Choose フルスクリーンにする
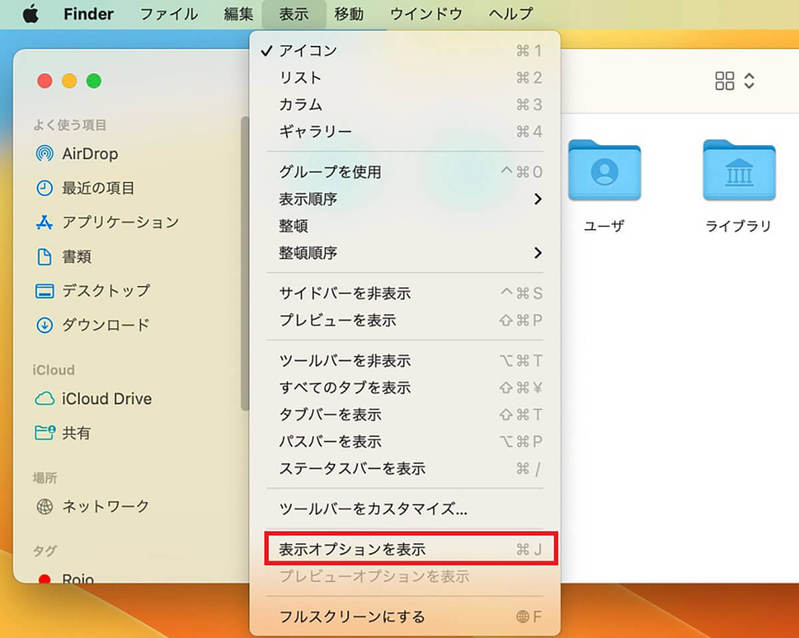Screen dimensions: 799x638 point(405,617)
